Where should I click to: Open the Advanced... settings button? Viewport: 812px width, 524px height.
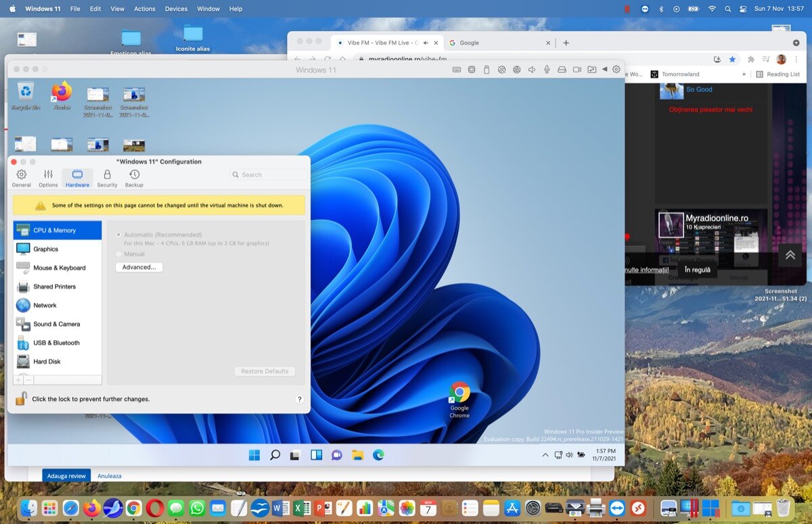click(139, 267)
